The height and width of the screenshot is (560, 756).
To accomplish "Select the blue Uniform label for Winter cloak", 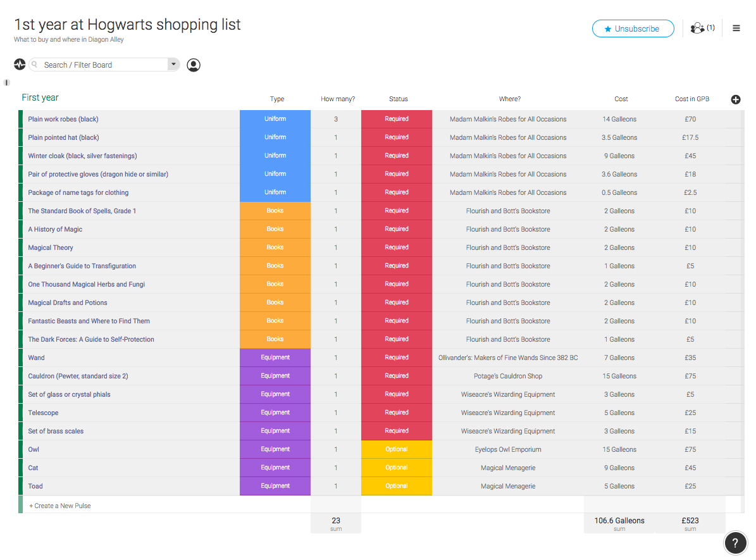I will click(x=275, y=156).
